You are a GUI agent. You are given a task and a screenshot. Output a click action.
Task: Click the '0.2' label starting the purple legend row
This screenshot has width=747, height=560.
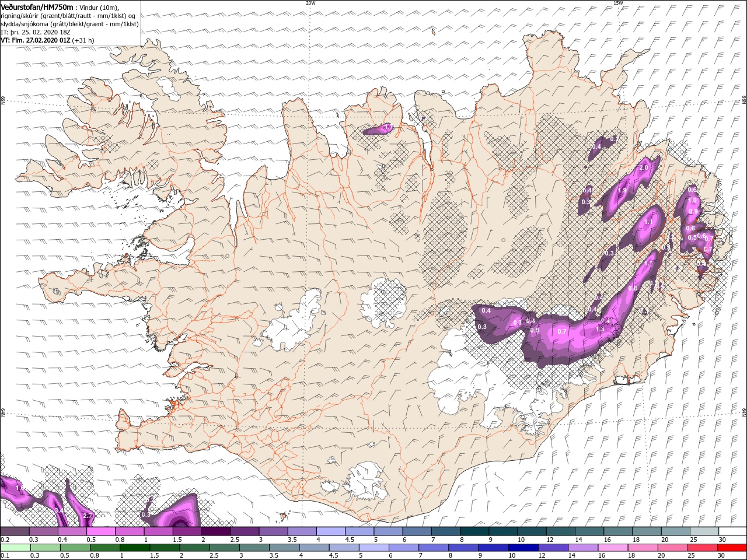[x=5, y=540]
